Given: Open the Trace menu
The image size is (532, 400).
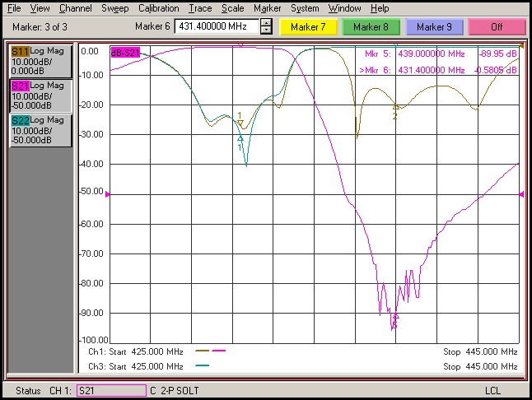Looking at the screenshot, I should tap(200, 8).
